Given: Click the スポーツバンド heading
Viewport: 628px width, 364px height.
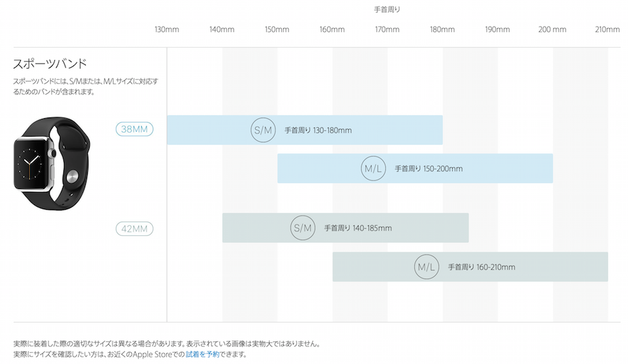Looking at the screenshot, I should click(x=50, y=64).
